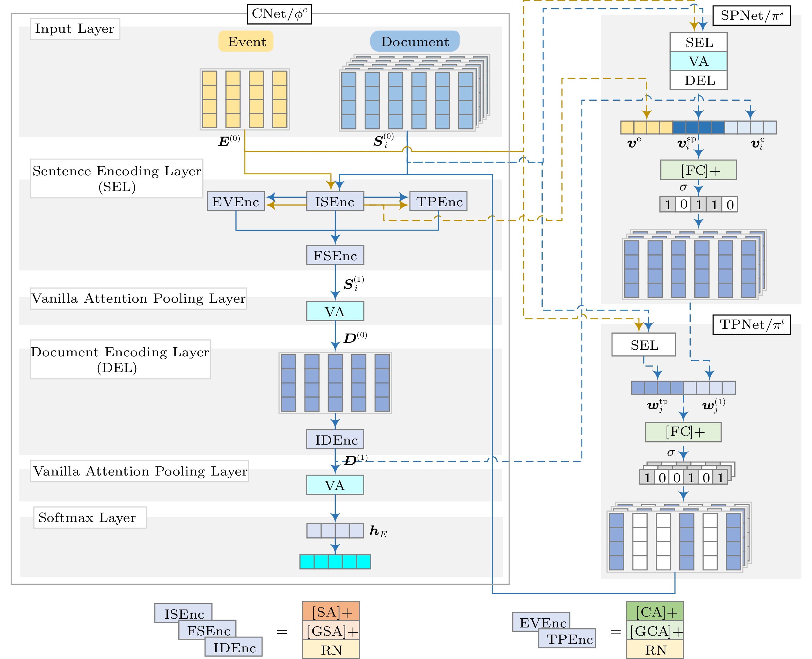Select the stacked blue Document matrix under the Document label
Image resolution: width=812 pixels, height=659 pixels.
[x=414, y=93]
